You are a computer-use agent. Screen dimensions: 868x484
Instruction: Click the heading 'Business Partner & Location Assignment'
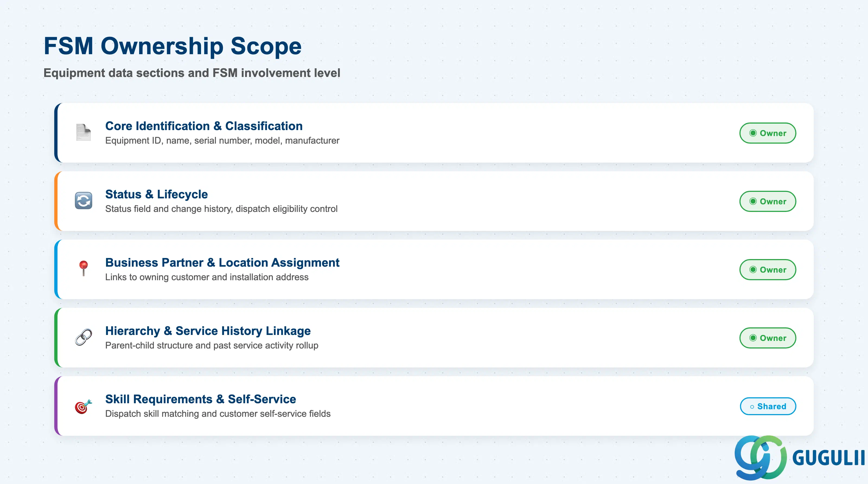(x=222, y=263)
